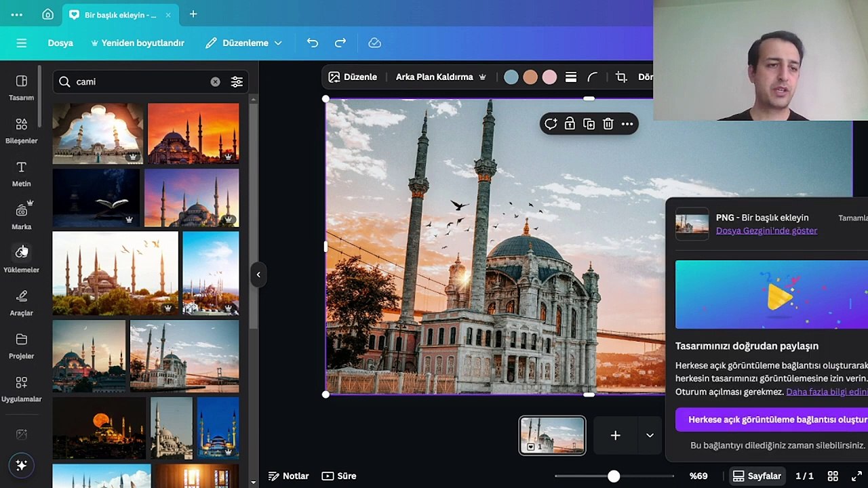Open the Yüklemeler uploads panel
Viewport: 868px width, 488px height.
[21, 260]
